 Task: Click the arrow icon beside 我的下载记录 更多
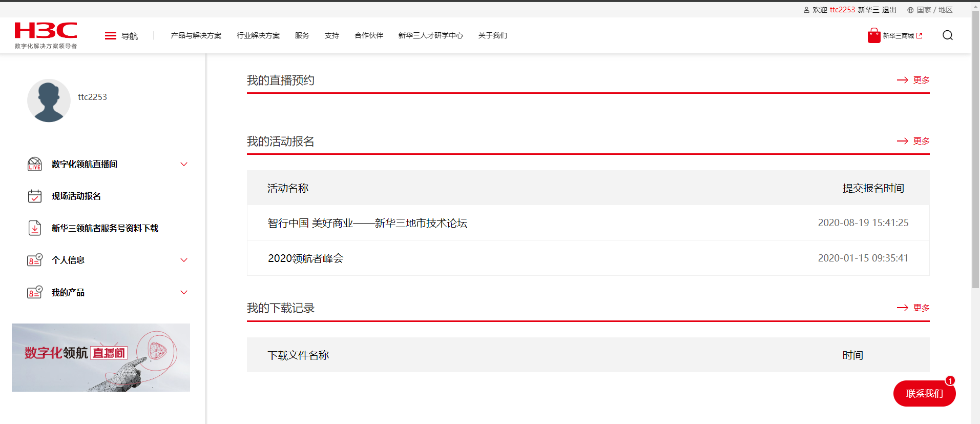[902, 308]
